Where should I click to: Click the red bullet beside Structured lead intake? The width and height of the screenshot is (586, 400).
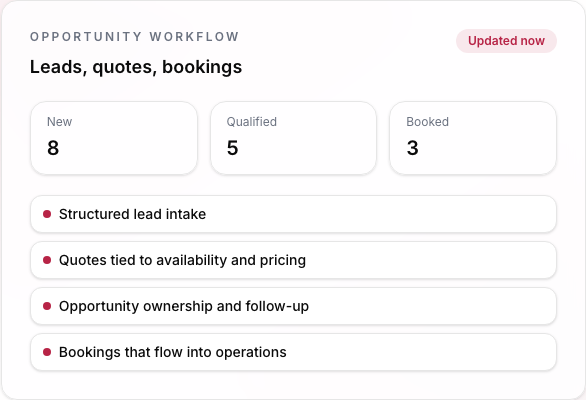click(47, 214)
